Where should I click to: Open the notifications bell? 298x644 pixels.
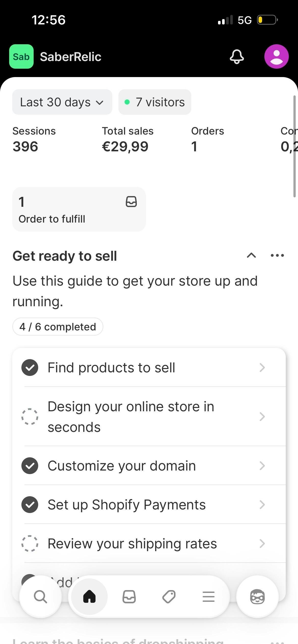click(x=237, y=56)
